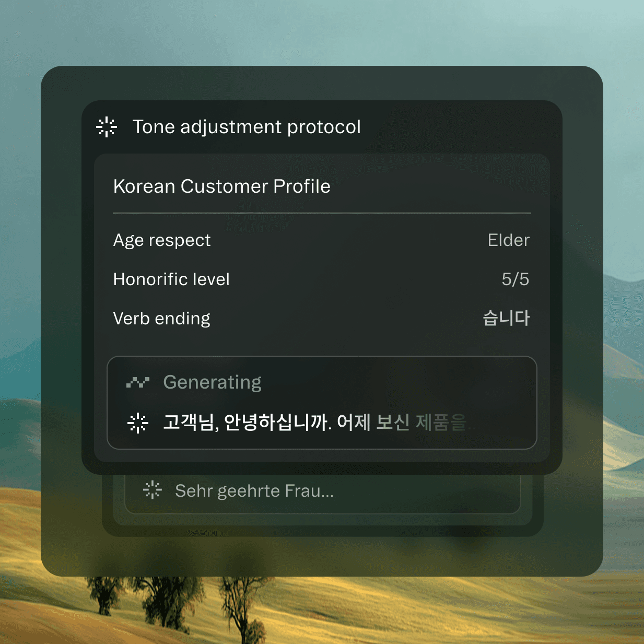Click the German card's bottom stacked layer

click(323, 531)
